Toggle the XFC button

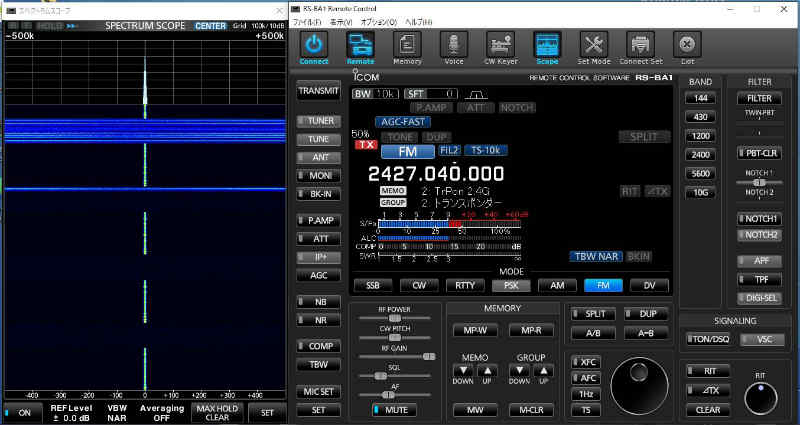586,362
